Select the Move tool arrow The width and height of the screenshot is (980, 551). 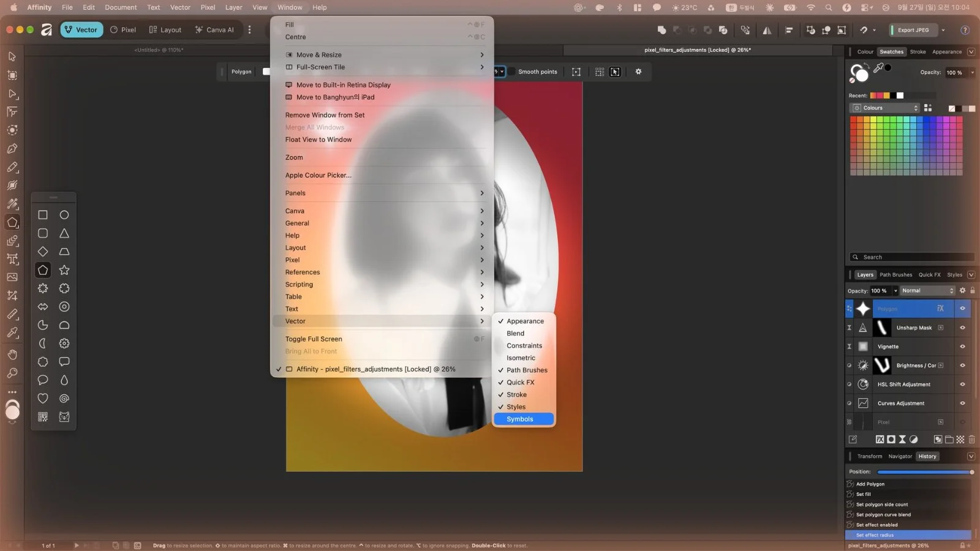click(x=12, y=56)
